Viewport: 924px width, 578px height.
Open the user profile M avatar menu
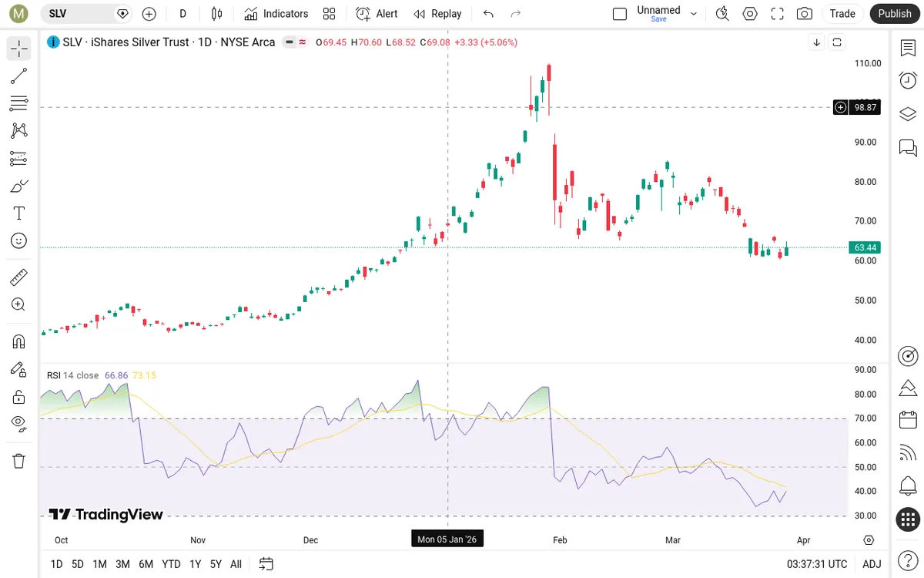click(18, 14)
